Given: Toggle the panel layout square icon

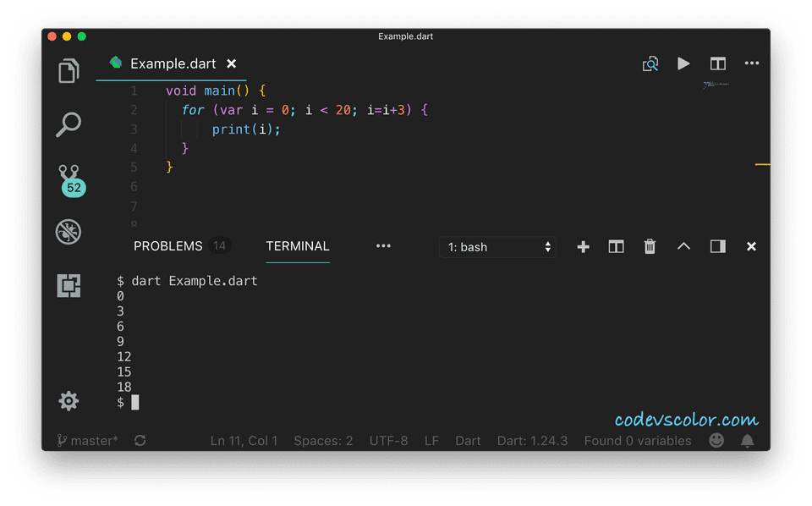Looking at the screenshot, I should [717, 246].
